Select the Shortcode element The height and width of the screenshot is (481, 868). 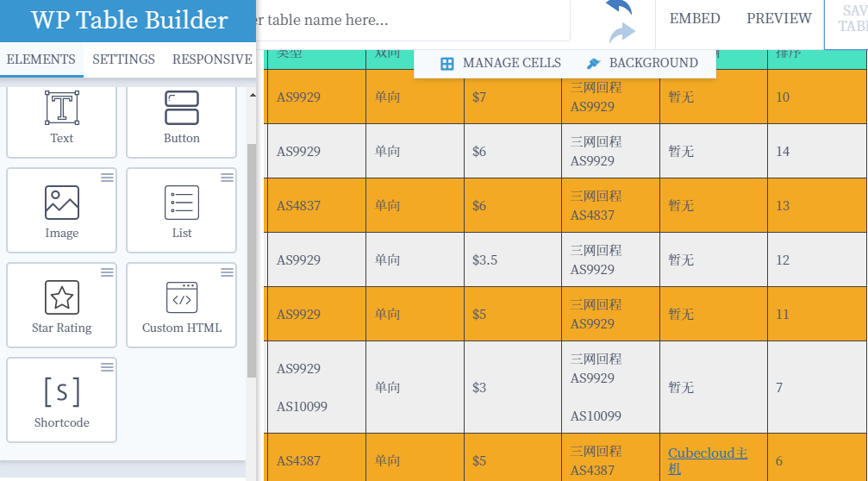(61, 400)
